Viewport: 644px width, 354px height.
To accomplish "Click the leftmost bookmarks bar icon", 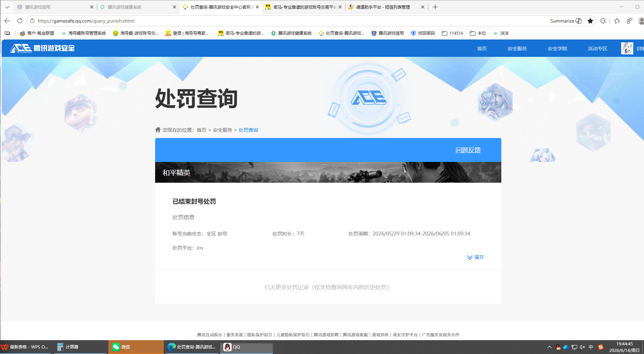I will [7, 33].
